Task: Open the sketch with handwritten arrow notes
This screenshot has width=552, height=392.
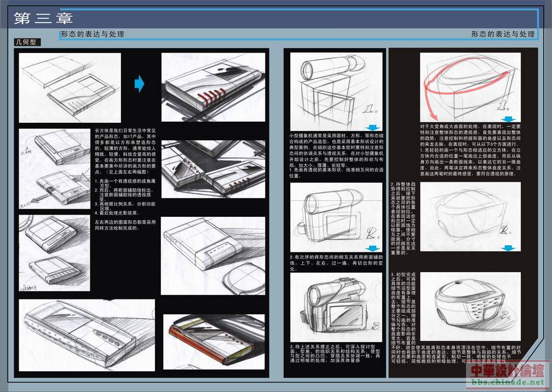Action: coord(55,169)
